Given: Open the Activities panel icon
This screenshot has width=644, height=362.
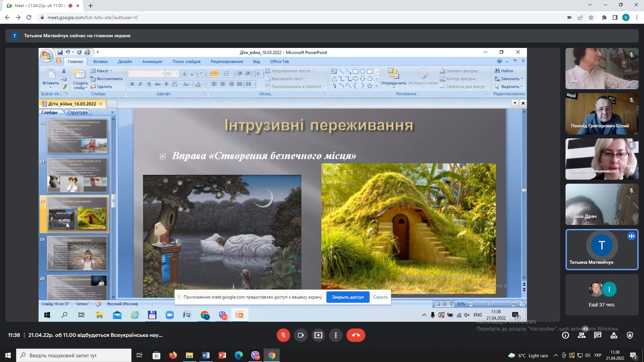Looking at the screenshot, I should click(614, 335).
